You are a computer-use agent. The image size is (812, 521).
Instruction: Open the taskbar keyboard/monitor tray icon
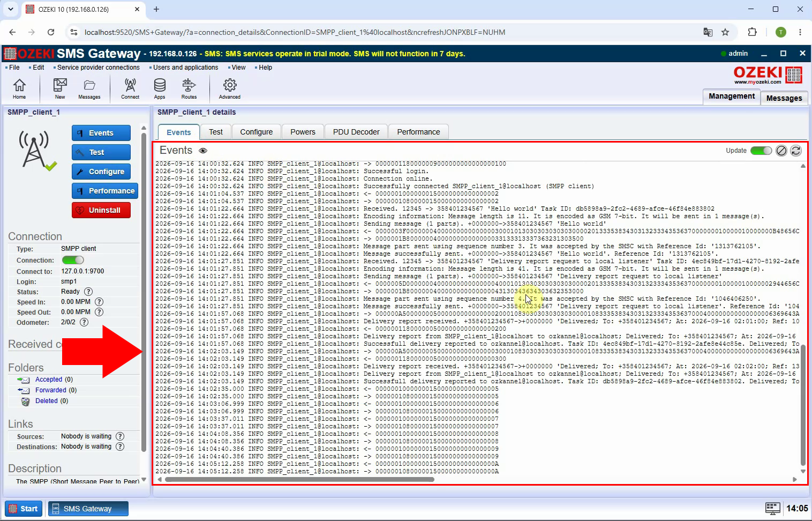coord(773,508)
